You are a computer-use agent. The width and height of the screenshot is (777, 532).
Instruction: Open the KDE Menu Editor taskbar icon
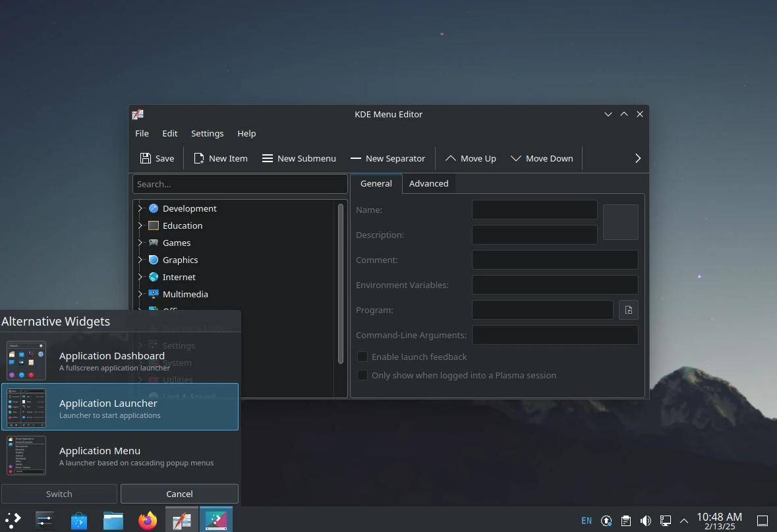[181, 520]
